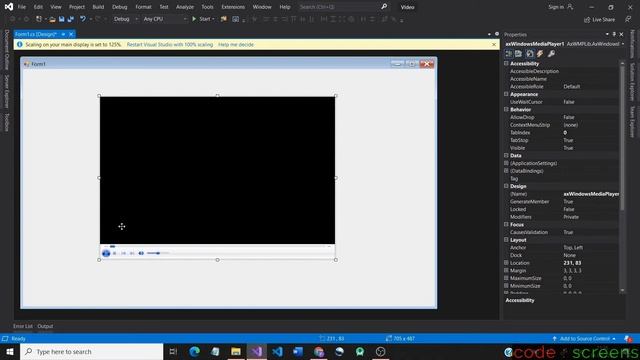The height and width of the screenshot is (360, 640).
Task: Click Add to Source Control
Action: tap(584, 338)
